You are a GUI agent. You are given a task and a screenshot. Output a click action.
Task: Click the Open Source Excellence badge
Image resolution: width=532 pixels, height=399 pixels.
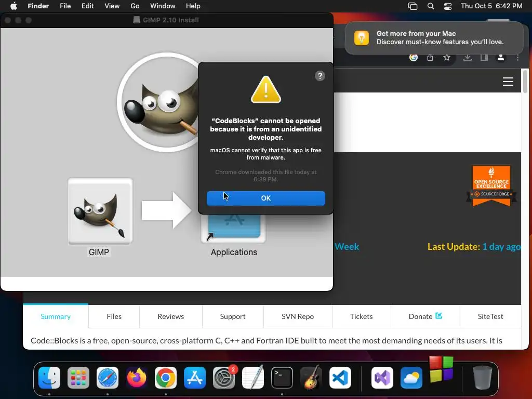491,185
